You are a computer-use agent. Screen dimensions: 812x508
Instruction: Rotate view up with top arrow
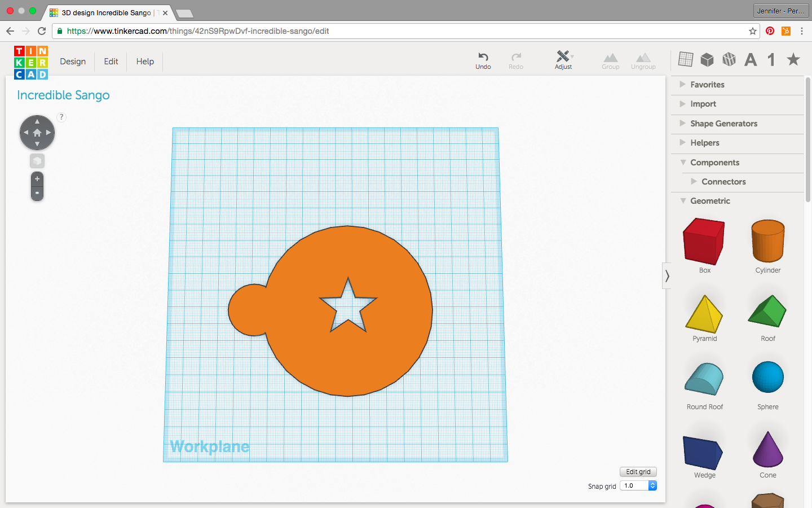click(37, 121)
